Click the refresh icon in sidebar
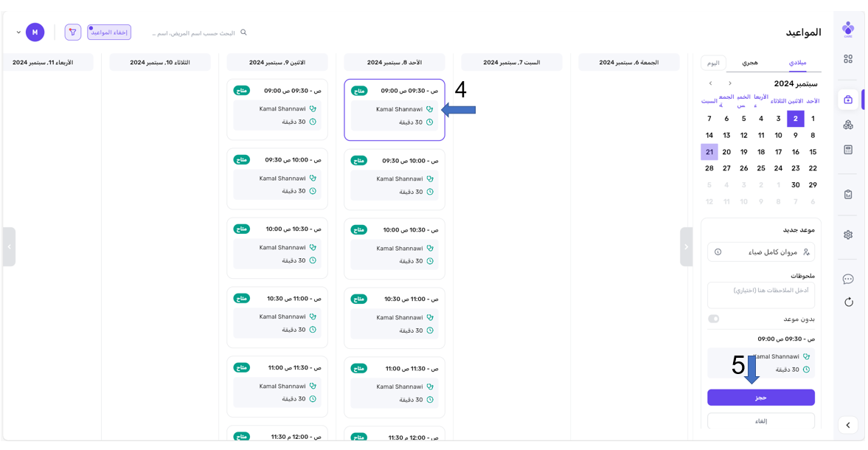This screenshot has width=868, height=450. 848,302
